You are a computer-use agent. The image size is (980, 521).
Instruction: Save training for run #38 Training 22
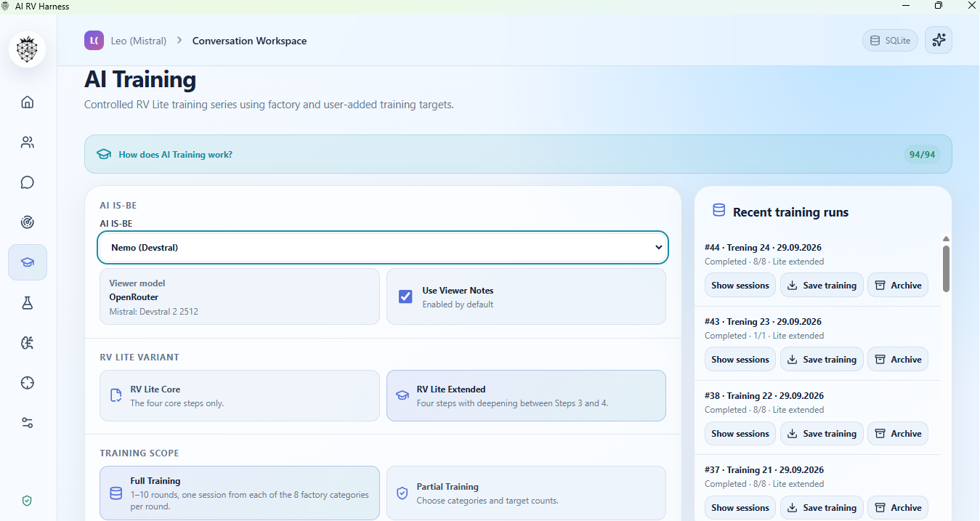822,434
